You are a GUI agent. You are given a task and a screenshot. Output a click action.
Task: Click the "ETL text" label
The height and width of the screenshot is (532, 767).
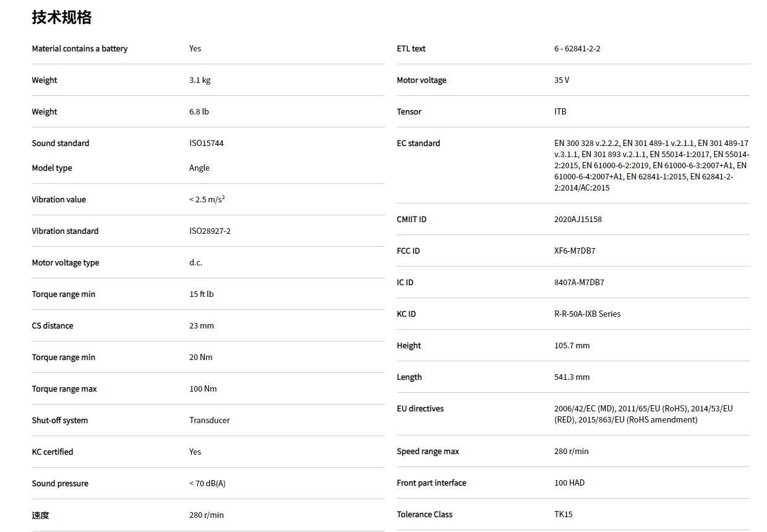[x=411, y=49]
